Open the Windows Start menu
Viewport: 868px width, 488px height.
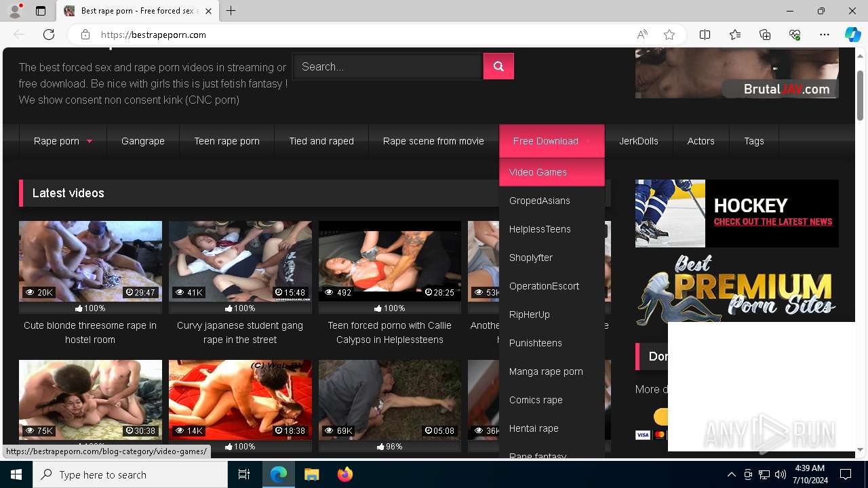pos(16,474)
